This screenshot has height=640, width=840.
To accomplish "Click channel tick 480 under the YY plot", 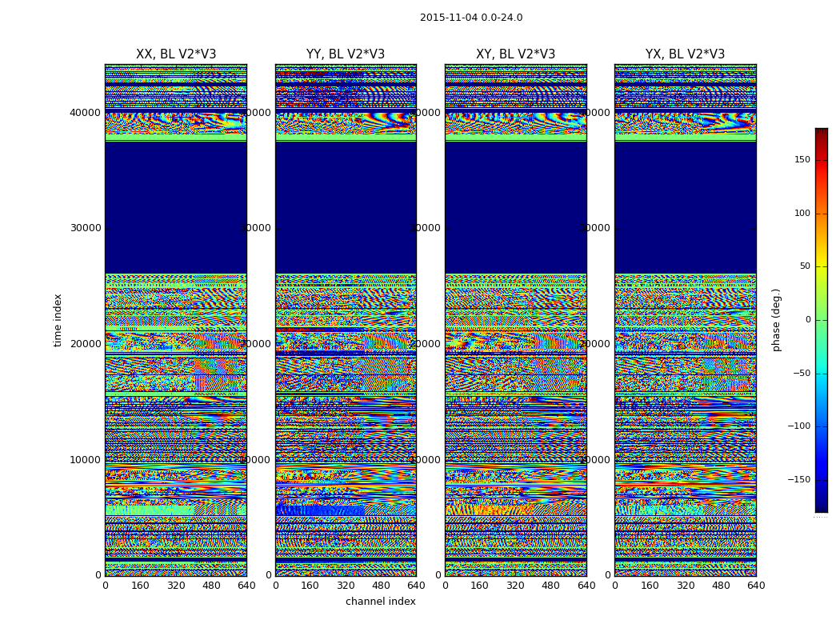I will pos(381,586).
